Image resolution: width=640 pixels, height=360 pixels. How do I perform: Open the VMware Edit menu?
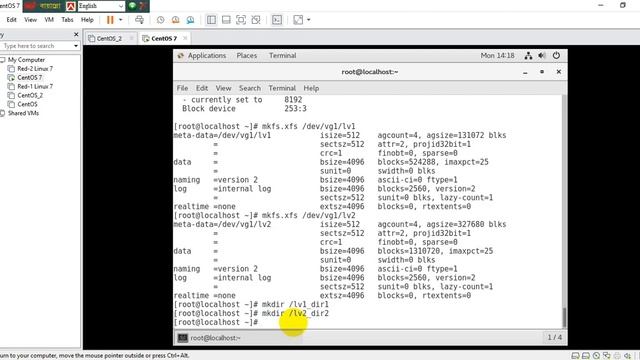coord(11,20)
